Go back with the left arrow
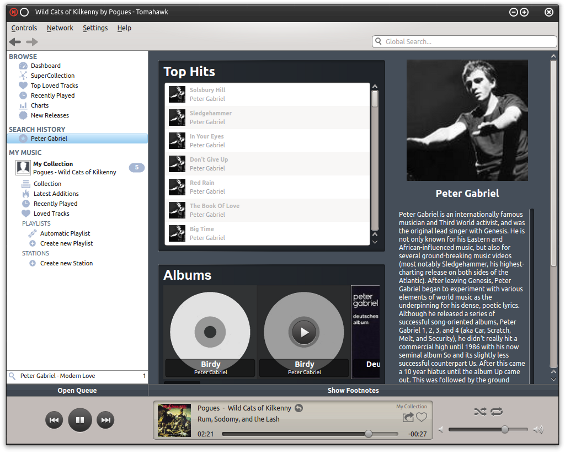The width and height of the screenshot is (565, 453). pos(15,42)
